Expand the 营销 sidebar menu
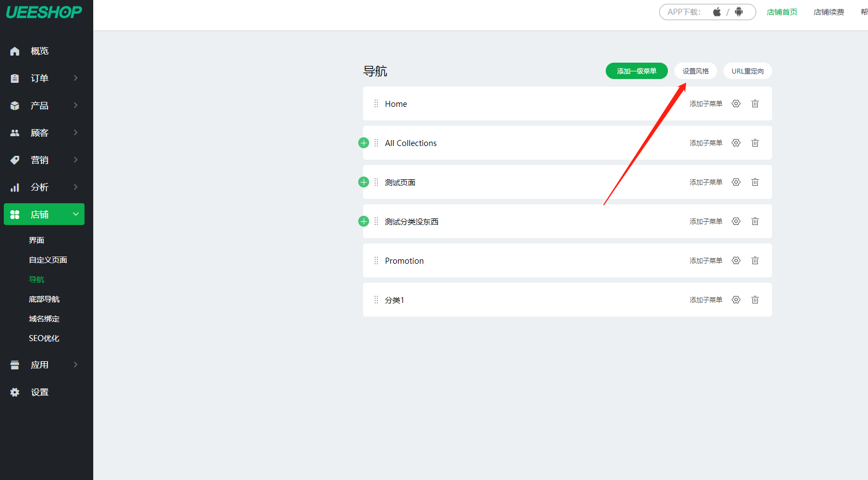 pyautogui.click(x=44, y=160)
